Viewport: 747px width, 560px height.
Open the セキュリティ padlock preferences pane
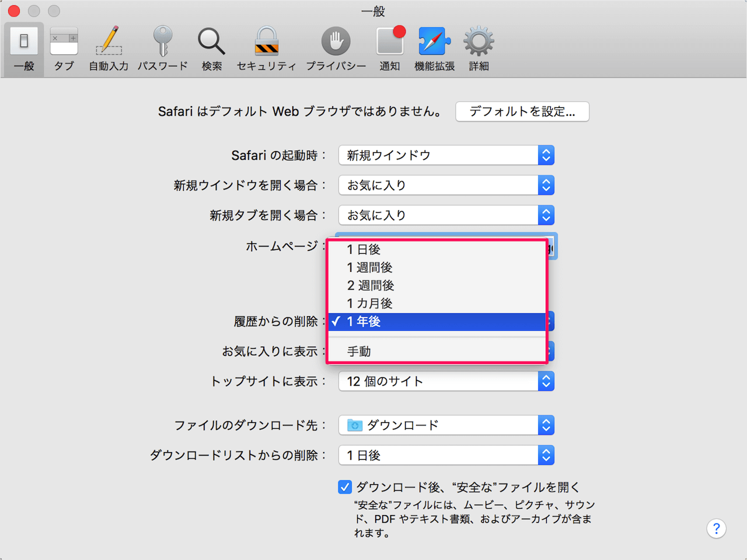coord(266,50)
